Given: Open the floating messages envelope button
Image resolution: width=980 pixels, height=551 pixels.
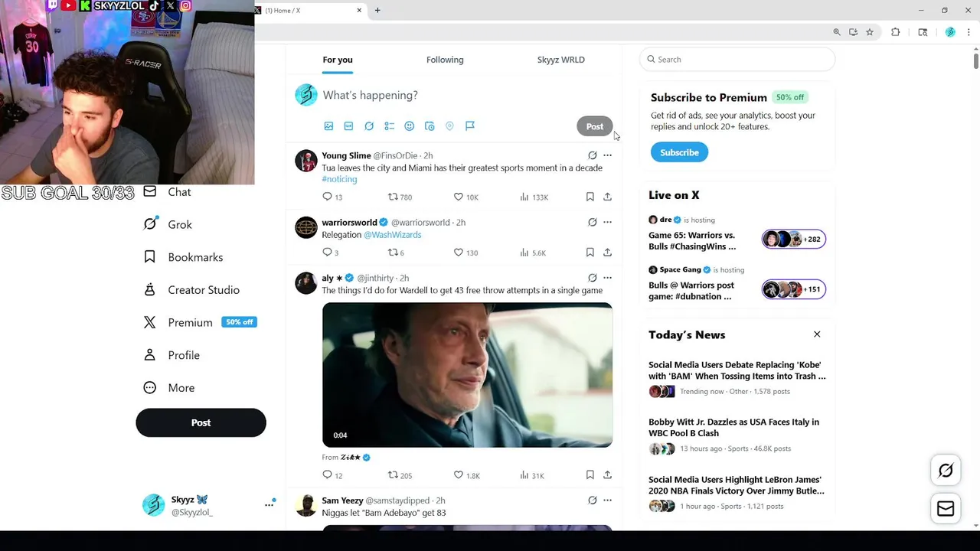Looking at the screenshot, I should point(946,509).
